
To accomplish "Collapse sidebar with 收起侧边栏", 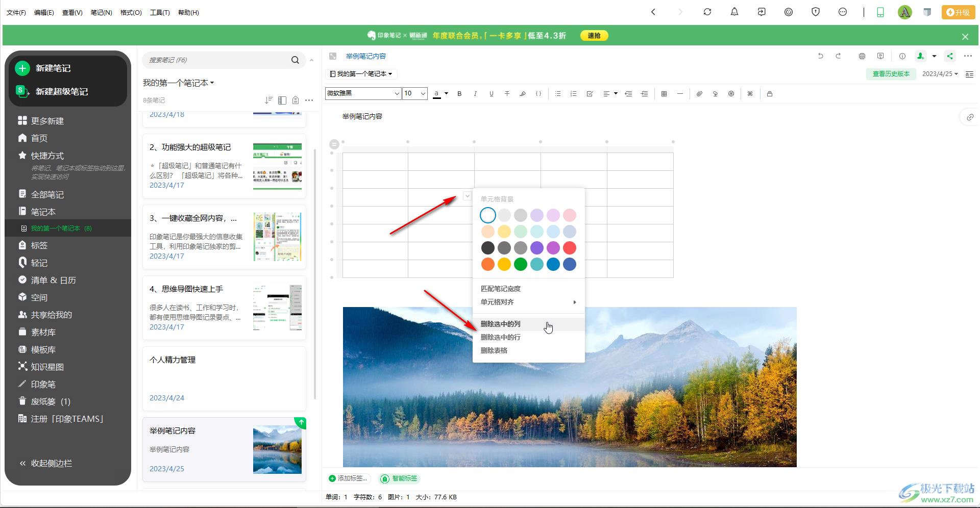I will 46,463.
